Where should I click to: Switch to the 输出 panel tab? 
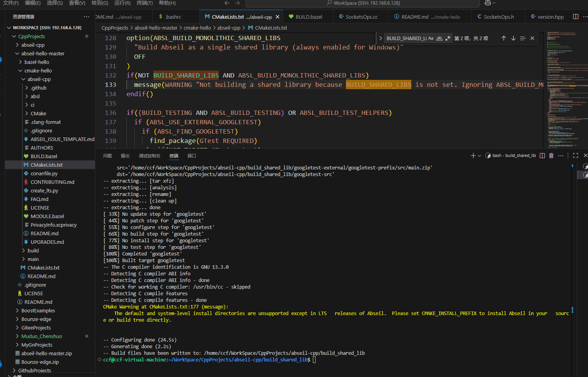click(x=125, y=156)
